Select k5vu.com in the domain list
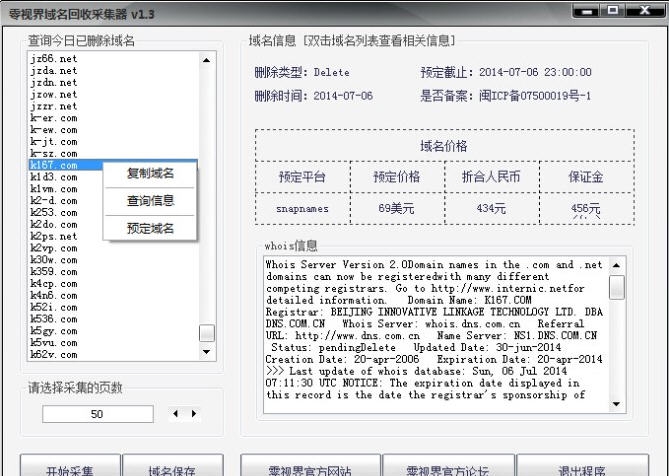Viewport: 669px width, 476px height. (x=54, y=343)
